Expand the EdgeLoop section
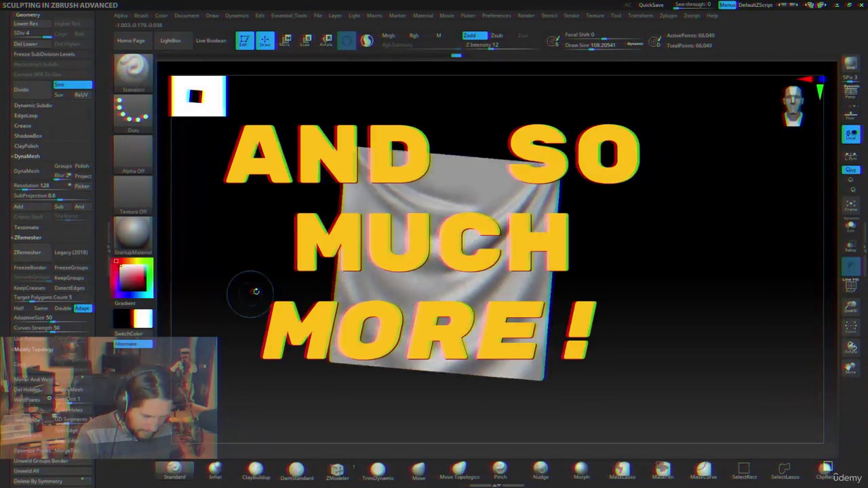The height and width of the screenshot is (488, 868). click(26, 115)
